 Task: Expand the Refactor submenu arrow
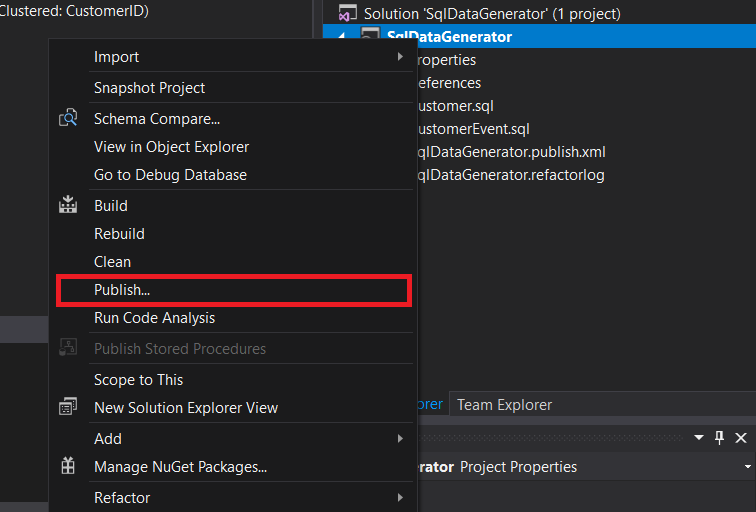click(x=400, y=498)
